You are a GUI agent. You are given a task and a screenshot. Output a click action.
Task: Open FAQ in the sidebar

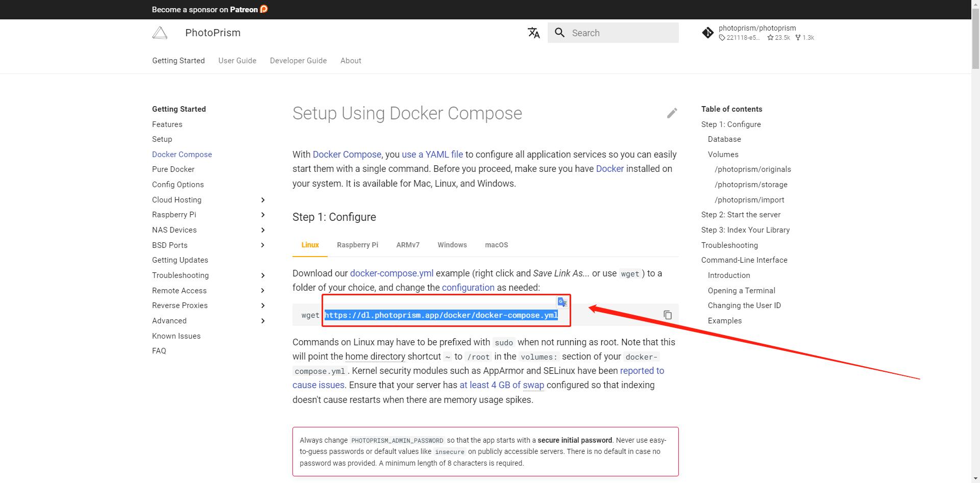[159, 351]
